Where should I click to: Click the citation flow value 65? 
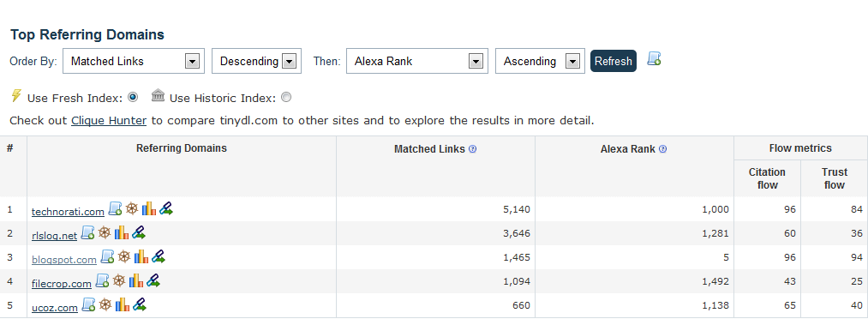[790, 305]
